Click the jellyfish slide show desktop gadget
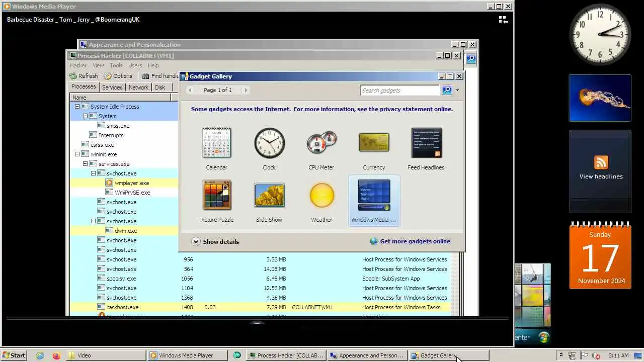 pos(600,98)
